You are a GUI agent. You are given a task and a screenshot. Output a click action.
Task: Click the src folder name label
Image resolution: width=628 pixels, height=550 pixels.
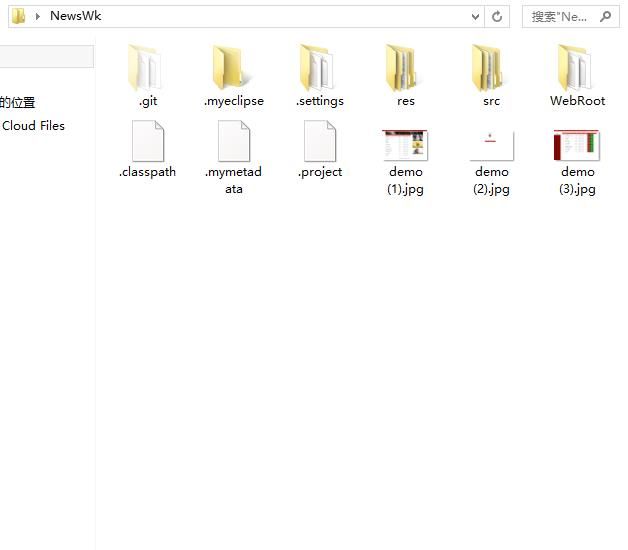(491, 101)
